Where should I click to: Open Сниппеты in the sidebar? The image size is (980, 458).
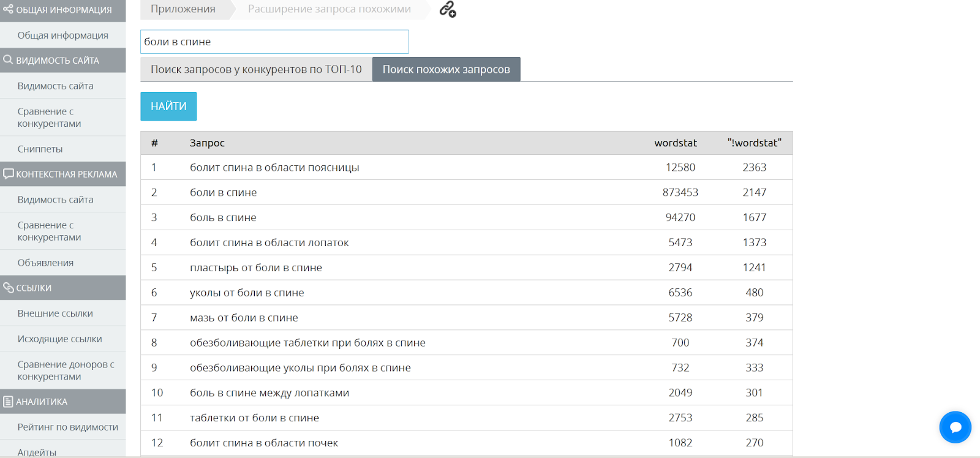coord(40,149)
